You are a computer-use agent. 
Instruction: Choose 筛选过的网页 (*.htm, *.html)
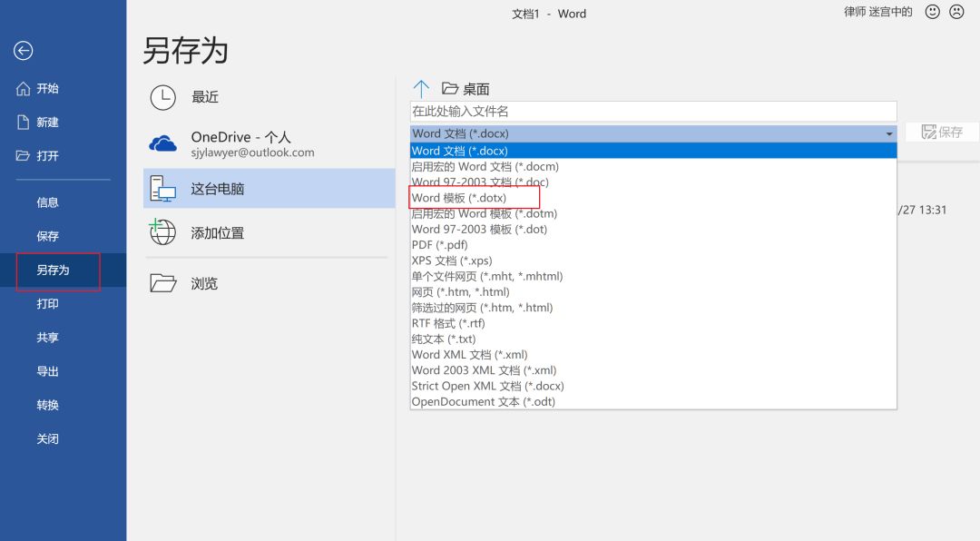click(653, 307)
